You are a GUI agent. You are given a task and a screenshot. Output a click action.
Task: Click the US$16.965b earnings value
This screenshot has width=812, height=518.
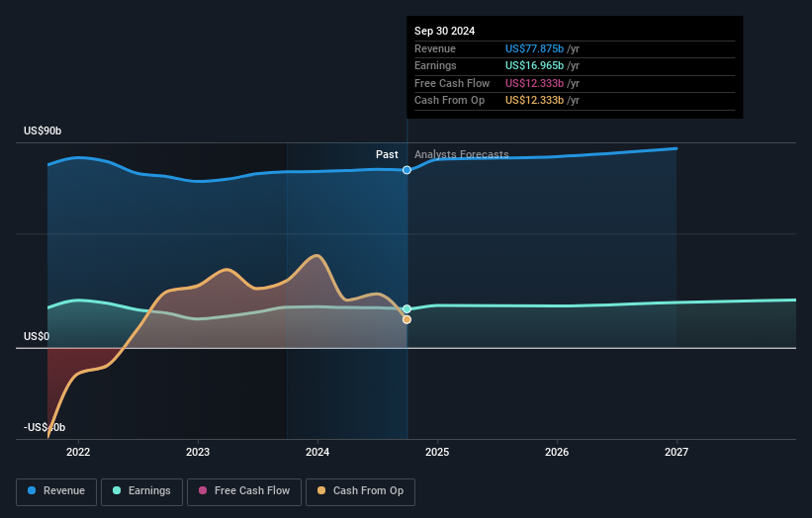point(534,65)
